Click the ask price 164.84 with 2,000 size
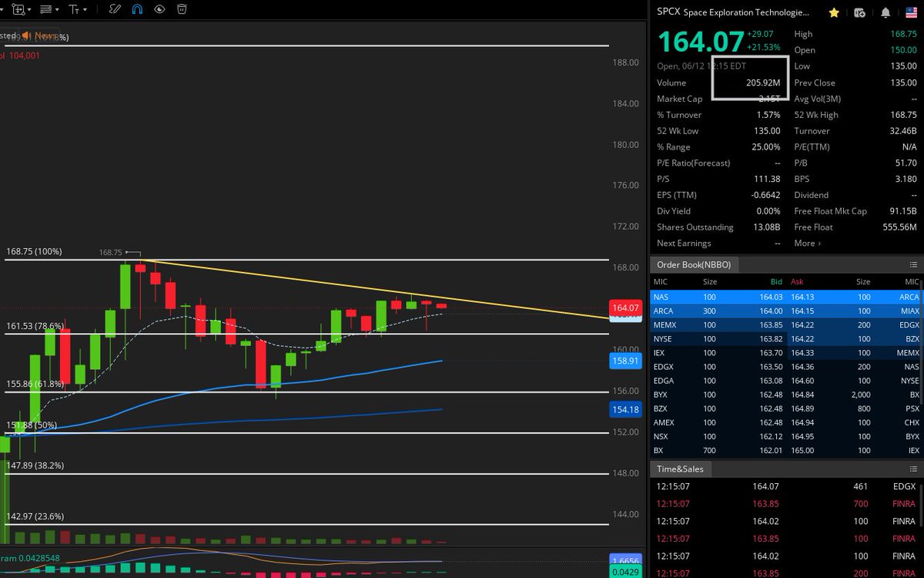The width and height of the screenshot is (924, 578). [802, 395]
